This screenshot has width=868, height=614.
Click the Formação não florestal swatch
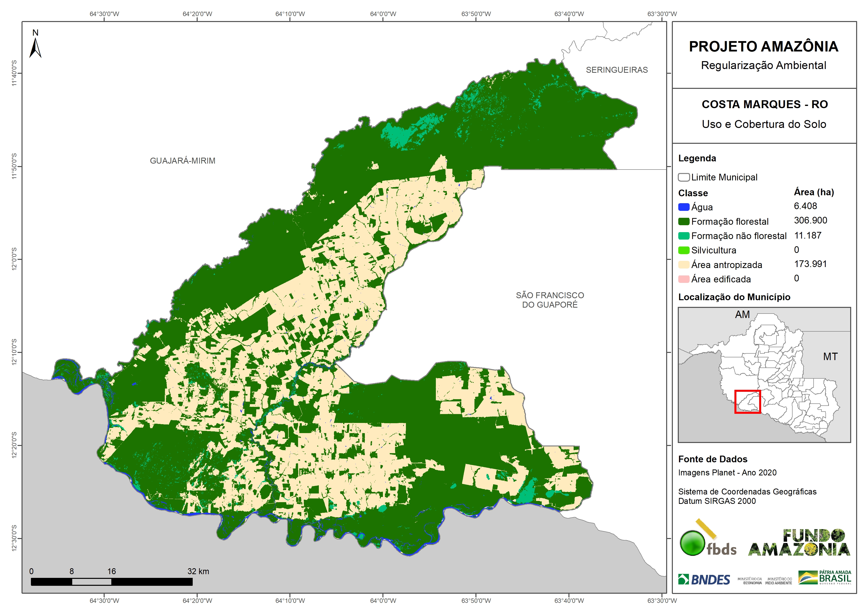tap(683, 236)
